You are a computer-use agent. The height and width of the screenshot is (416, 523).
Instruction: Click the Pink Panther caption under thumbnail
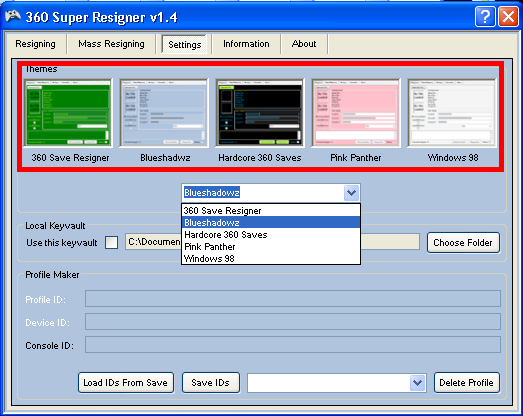click(356, 157)
